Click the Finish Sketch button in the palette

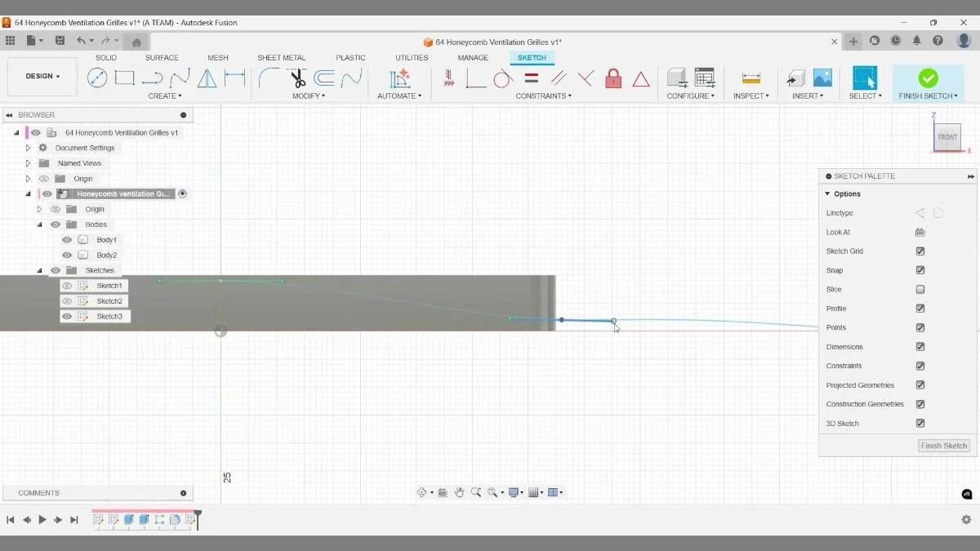(x=943, y=446)
